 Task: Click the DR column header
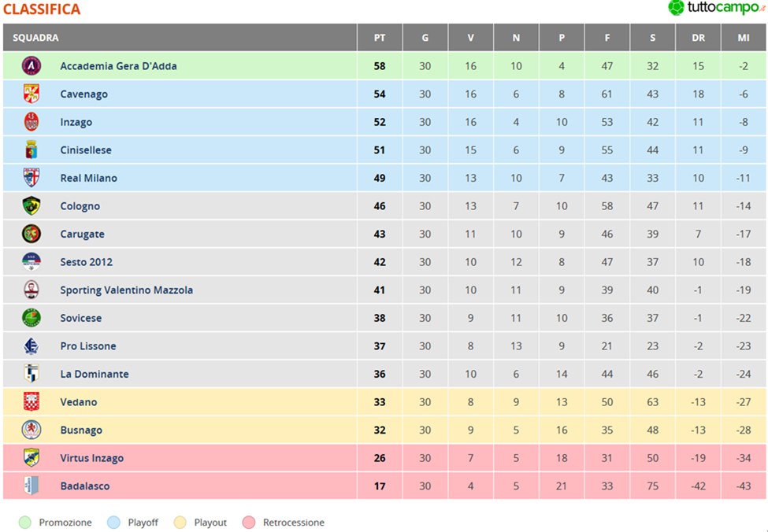coord(698,38)
